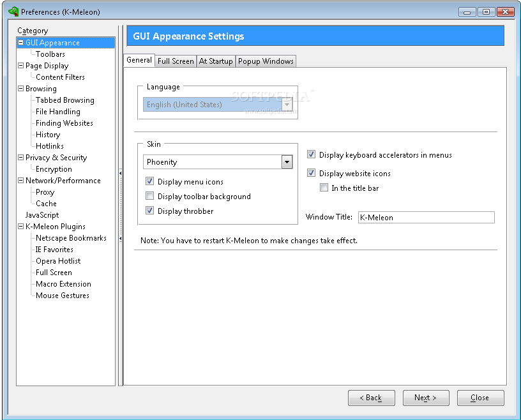
Task: Uncheck Display keyboard accelerators in menus
Action: tap(312, 154)
